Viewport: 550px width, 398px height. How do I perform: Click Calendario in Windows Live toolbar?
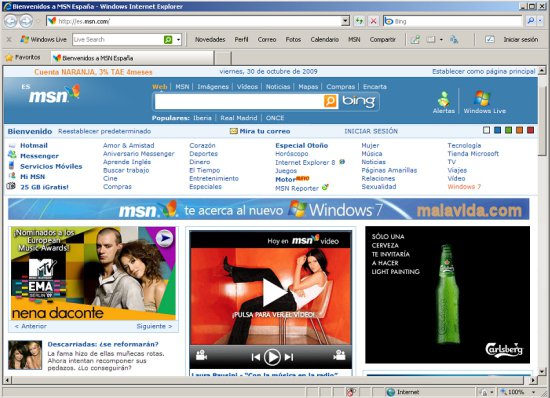click(324, 40)
